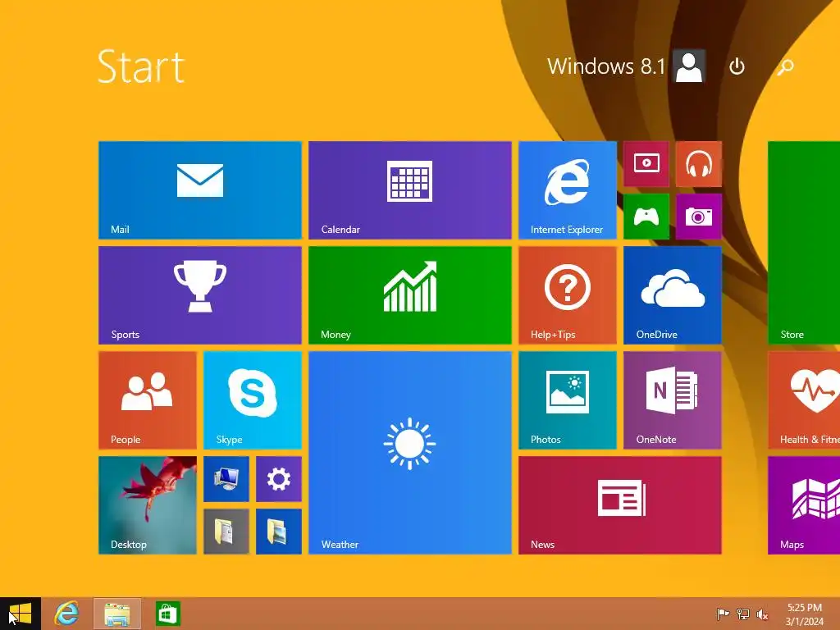Launch the Internet Explorer tile
This screenshot has height=630, width=840.
[568, 190]
